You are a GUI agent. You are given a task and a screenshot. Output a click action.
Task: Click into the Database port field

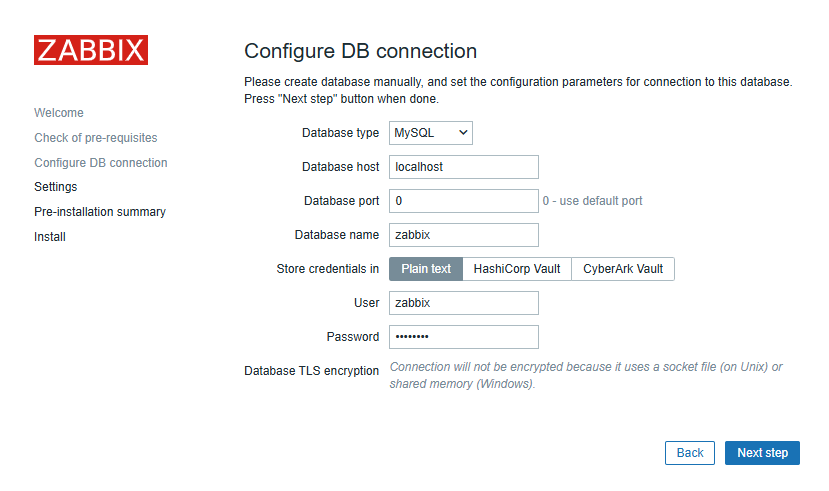pos(464,201)
